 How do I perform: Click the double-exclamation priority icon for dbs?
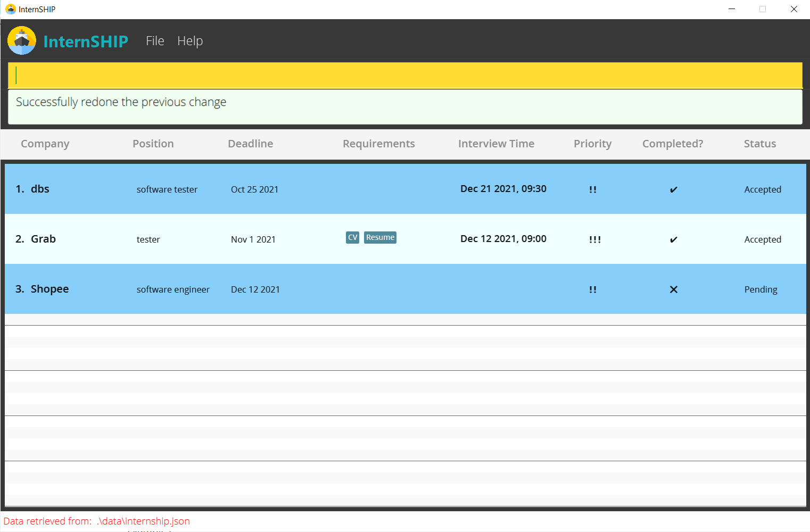click(593, 189)
